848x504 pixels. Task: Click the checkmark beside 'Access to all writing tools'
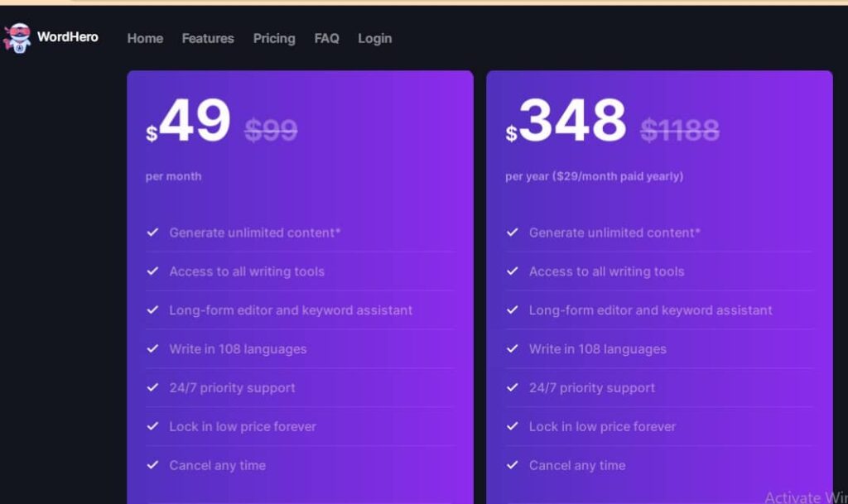152,271
